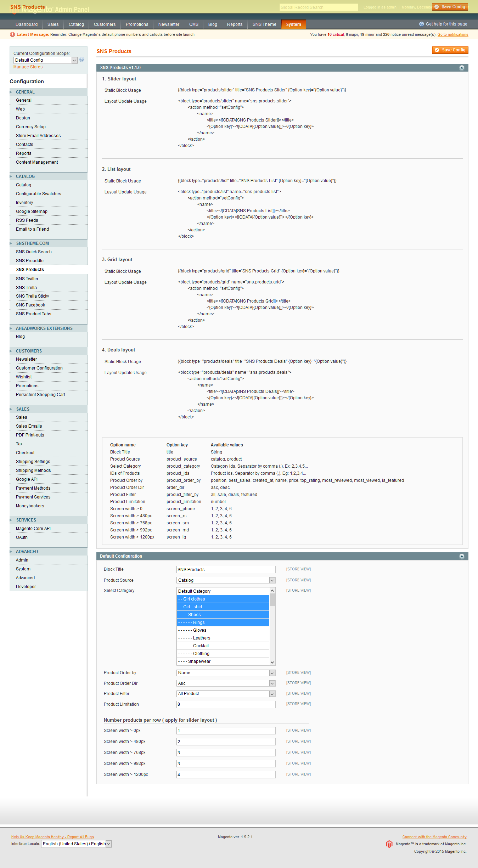Screen dimensions: 478x868
Task: Click the Block Title input field
Action: tap(226, 570)
